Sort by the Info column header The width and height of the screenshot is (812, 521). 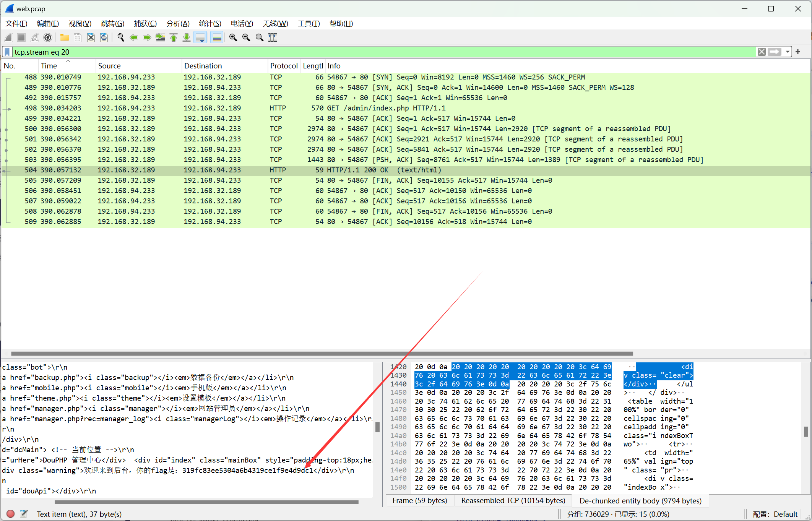click(568, 66)
